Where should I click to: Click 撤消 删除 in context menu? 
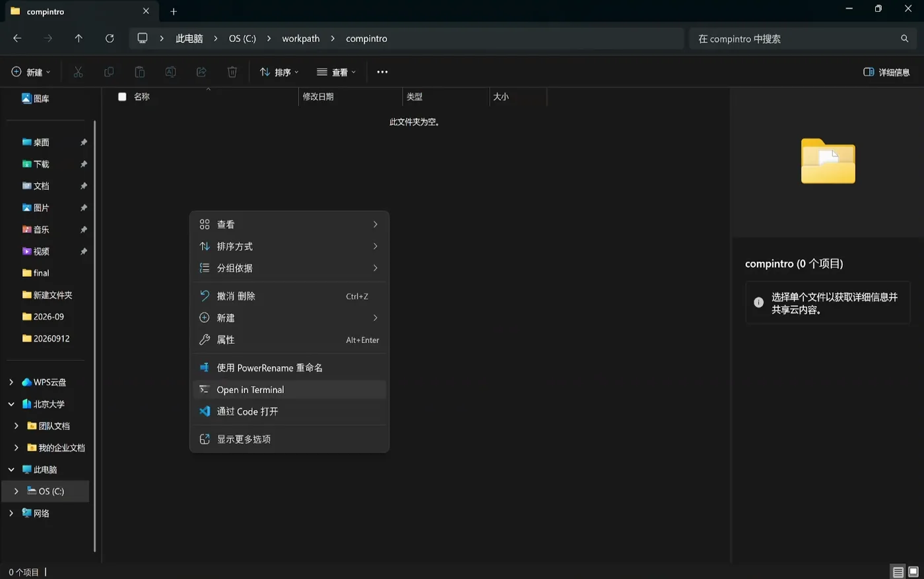tap(289, 296)
